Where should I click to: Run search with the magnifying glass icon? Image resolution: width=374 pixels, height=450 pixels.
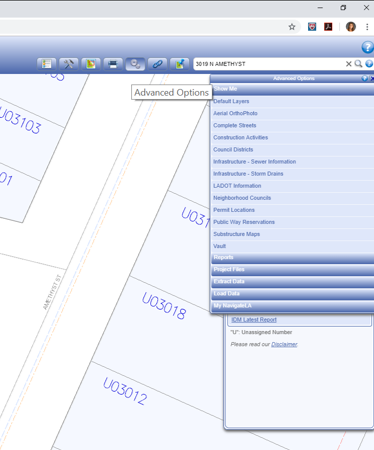[358, 64]
